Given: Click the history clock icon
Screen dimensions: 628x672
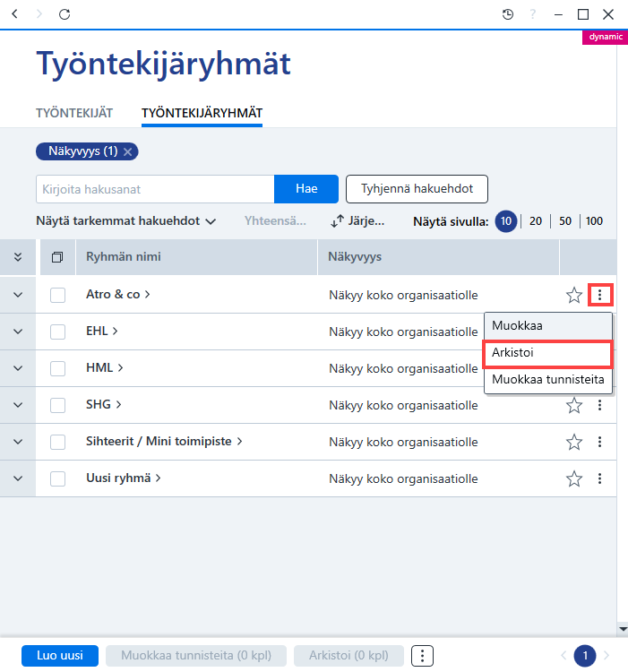Looking at the screenshot, I should (x=508, y=14).
